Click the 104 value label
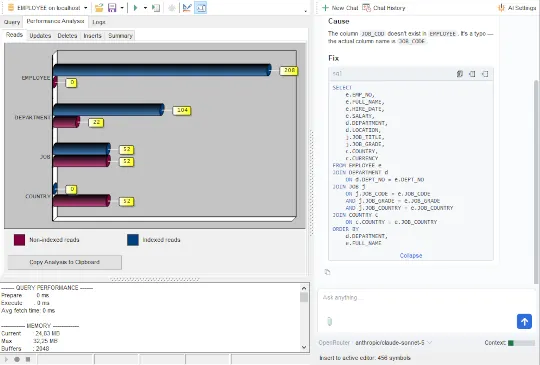This screenshot has height=365, width=540. [182, 111]
